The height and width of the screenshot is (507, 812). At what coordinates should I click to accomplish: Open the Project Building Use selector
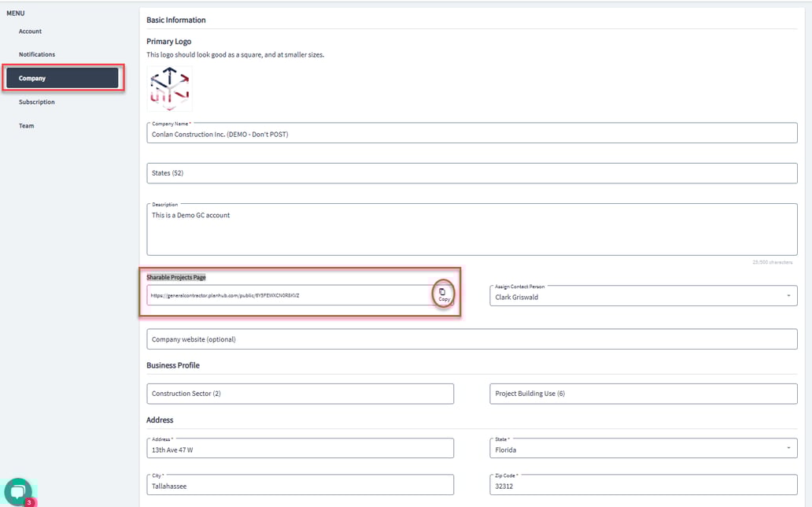(x=644, y=393)
